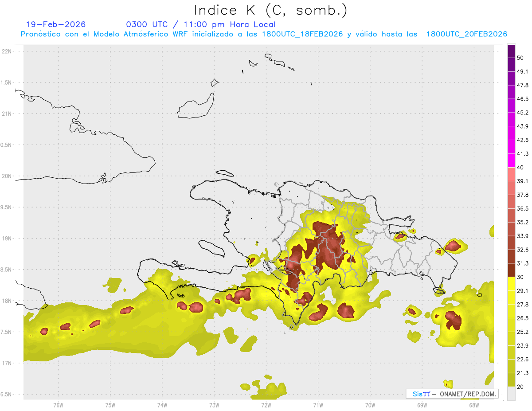532x411 pixels.
Task: Click the "0300 UTC / 11:00 pm Hora Local" time label
Action: pos(201,24)
